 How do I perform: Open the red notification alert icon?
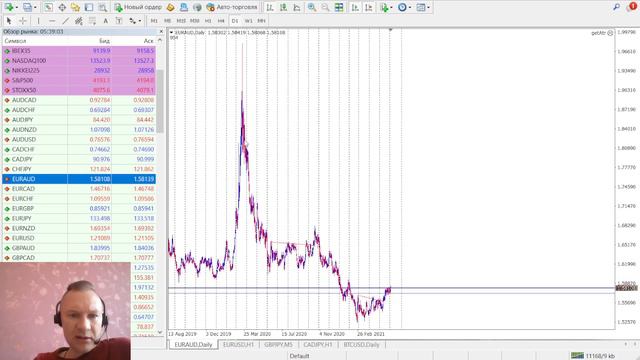pos(632,7)
